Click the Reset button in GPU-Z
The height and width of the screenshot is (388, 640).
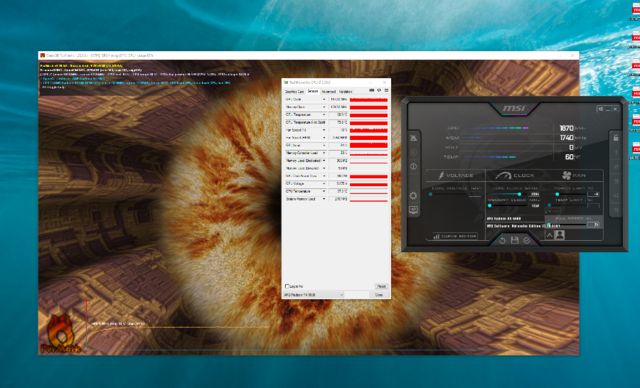pos(381,286)
